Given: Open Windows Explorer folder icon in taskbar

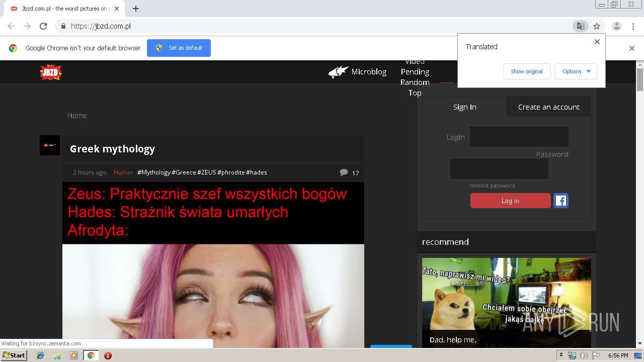Looking at the screenshot, I should pos(57,355).
